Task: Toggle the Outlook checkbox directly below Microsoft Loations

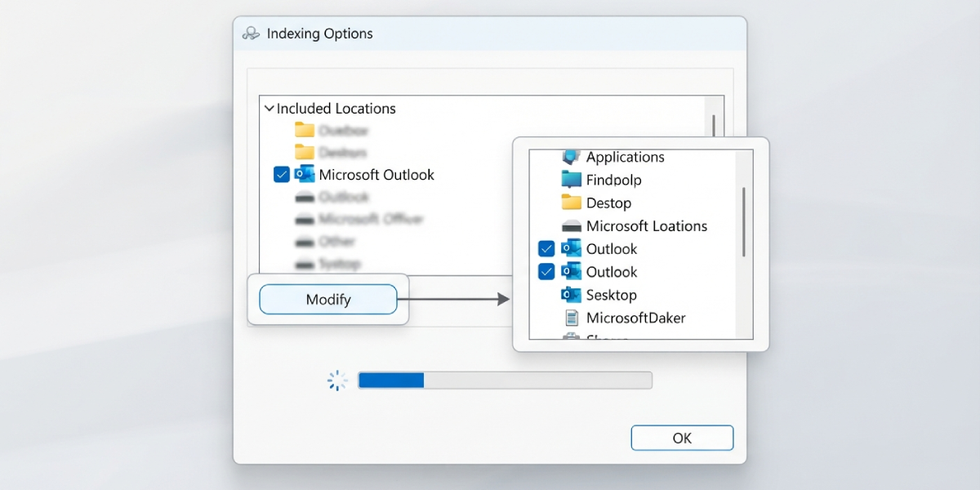Action: (x=547, y=249)
